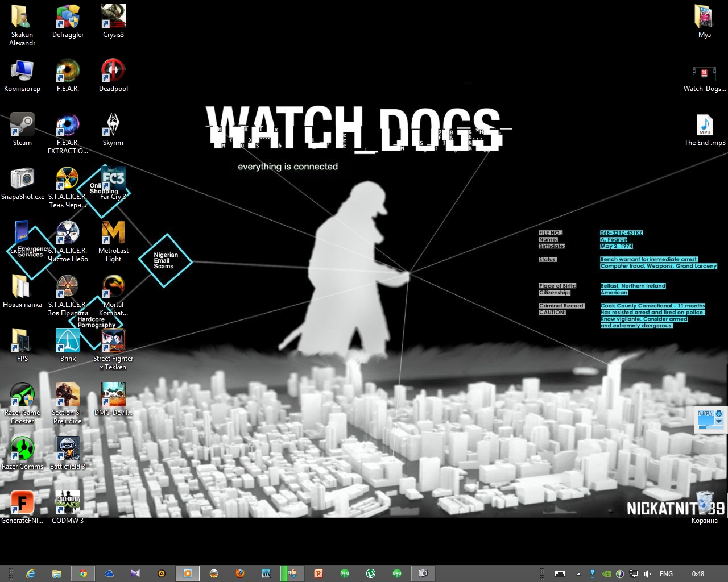The image size is (728, 582).
Task: Open the volume speaker tray icon
Action: (648, 574)
